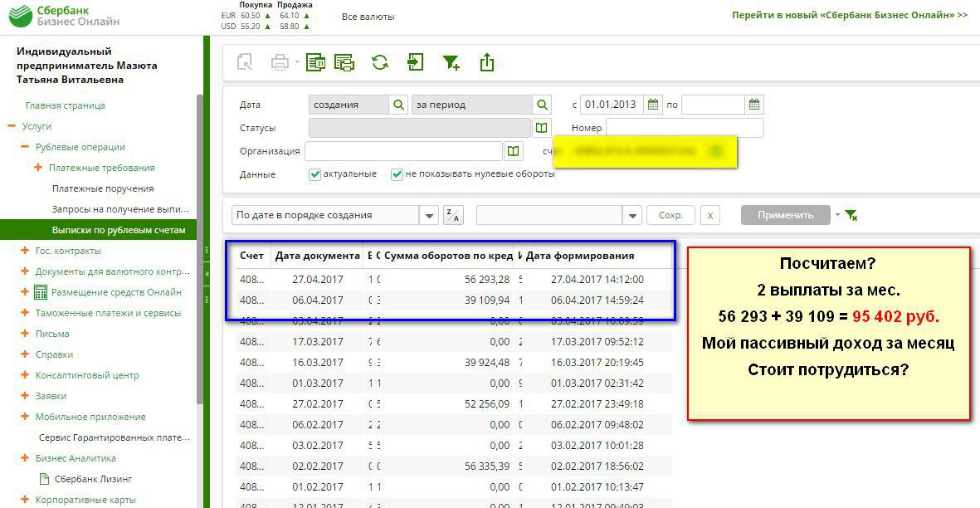Expand Письма tree node
Screen dimensions: 980x508
click(x=24, y=334)
